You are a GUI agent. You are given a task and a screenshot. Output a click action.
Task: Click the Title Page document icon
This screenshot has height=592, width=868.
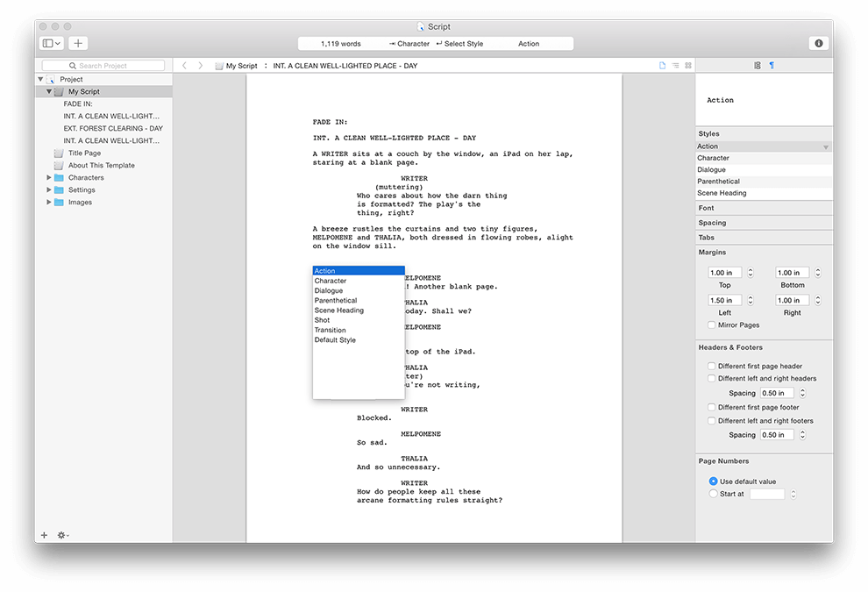click(59, 153)
